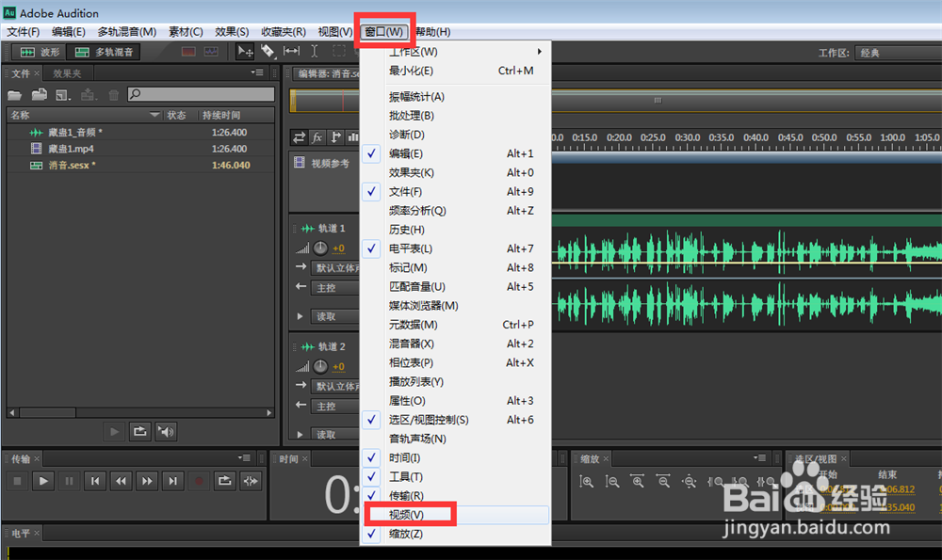Enable the 视频(V) window panel
Screen dimensions: 942x560
[x=455, y=515]
